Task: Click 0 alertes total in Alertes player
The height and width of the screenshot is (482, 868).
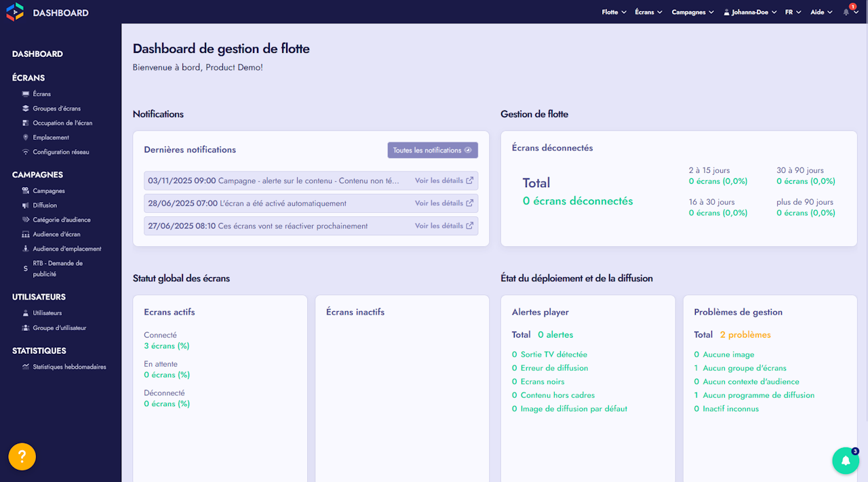Action: tap(555, 335)
